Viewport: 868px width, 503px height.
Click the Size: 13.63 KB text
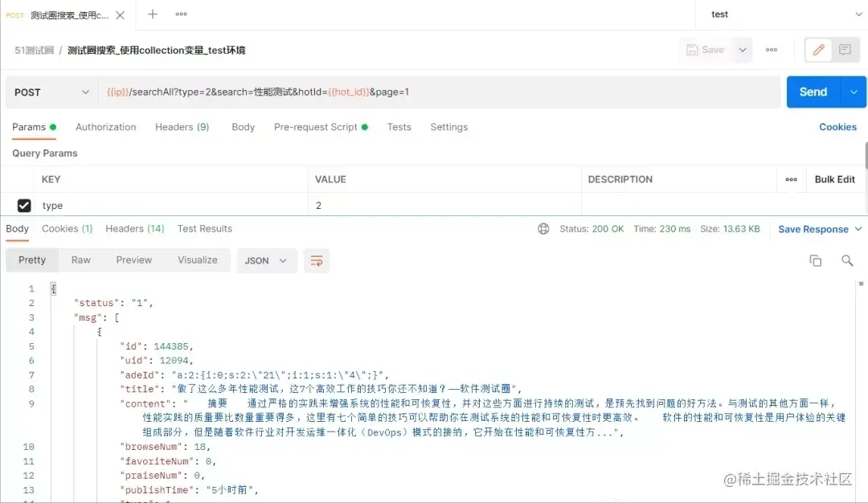730,229
